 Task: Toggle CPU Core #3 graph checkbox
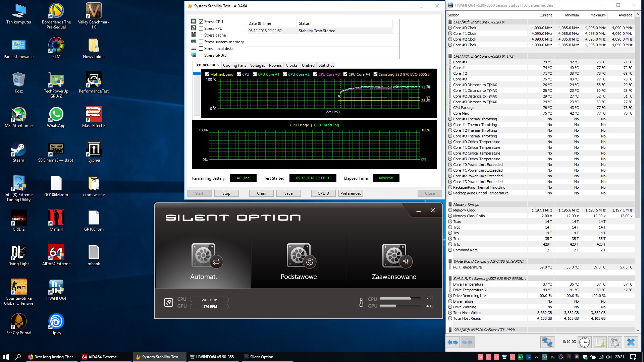315,74
